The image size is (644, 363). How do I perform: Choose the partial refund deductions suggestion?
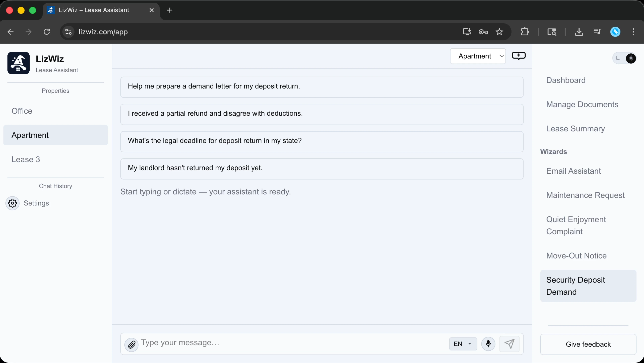coord(322,113)
